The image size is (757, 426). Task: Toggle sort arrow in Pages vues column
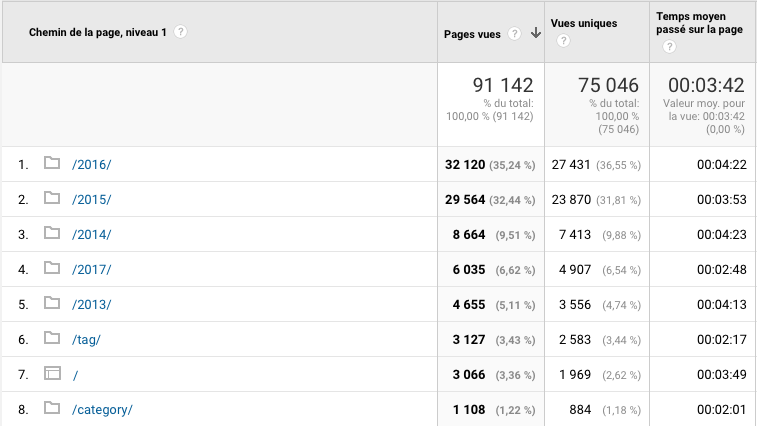click(536, 33)
